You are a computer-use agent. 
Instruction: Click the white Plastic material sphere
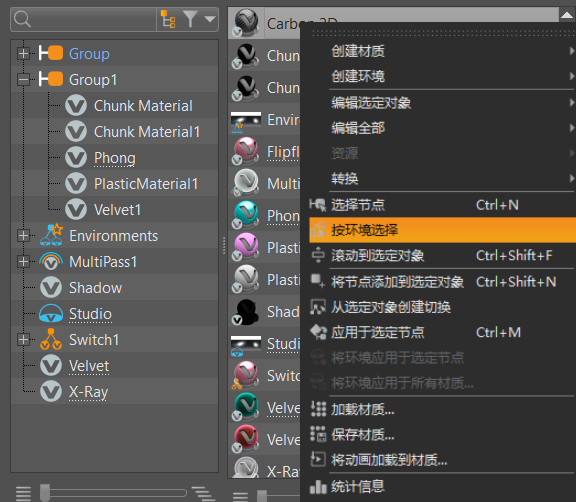[x=246, y=279]
